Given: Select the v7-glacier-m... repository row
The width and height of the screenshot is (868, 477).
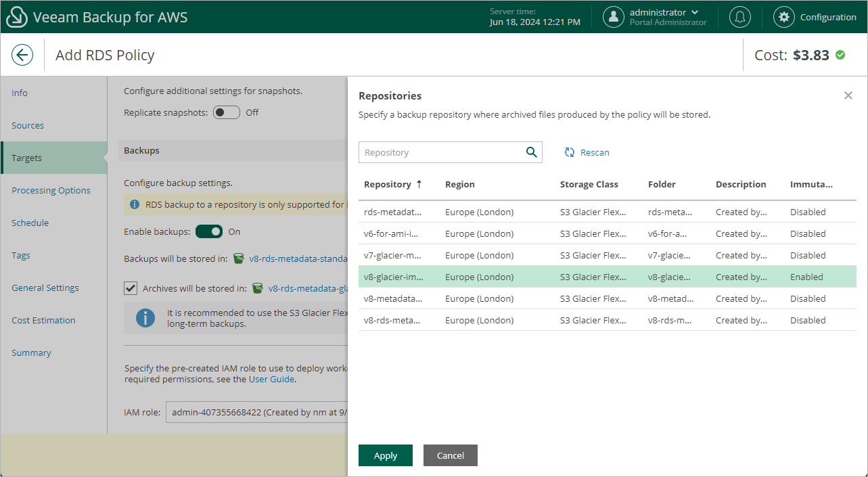Looking at the screenshot, I should 608,255.
